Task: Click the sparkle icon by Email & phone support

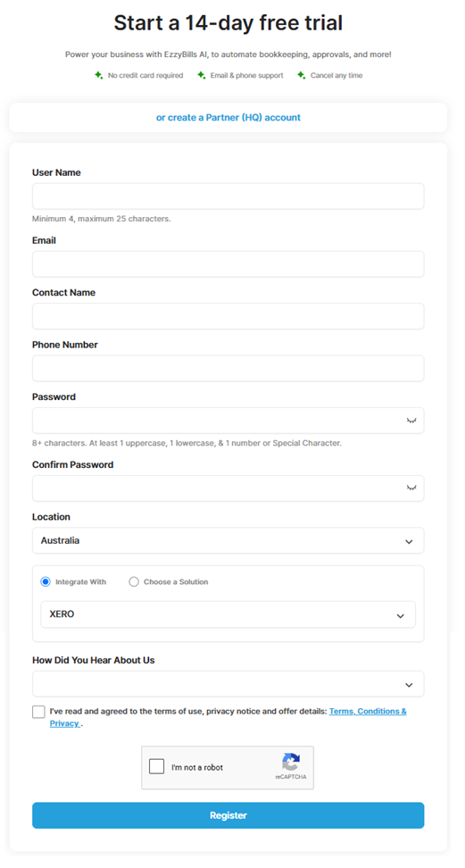Action: pos(201,75)
